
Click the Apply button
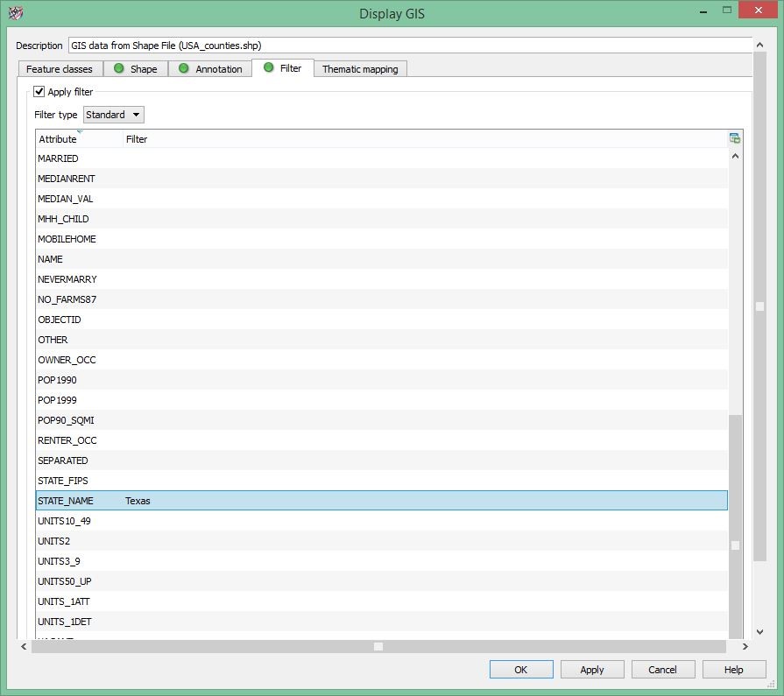coord(591,670)
